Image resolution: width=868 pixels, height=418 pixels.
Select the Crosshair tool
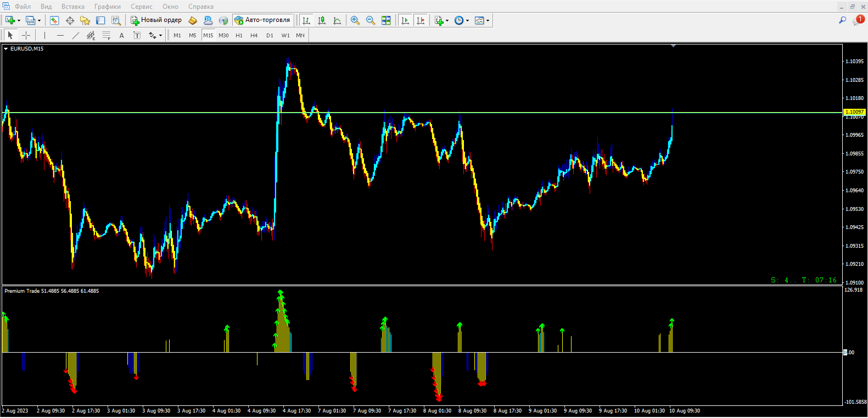pos(26,35)
